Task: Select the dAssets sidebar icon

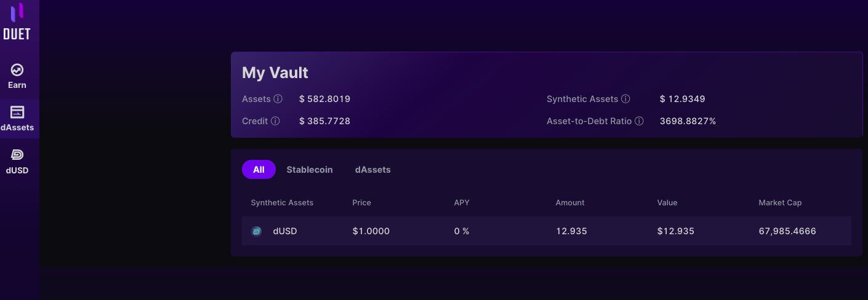Action: click(x=17, y=112)
